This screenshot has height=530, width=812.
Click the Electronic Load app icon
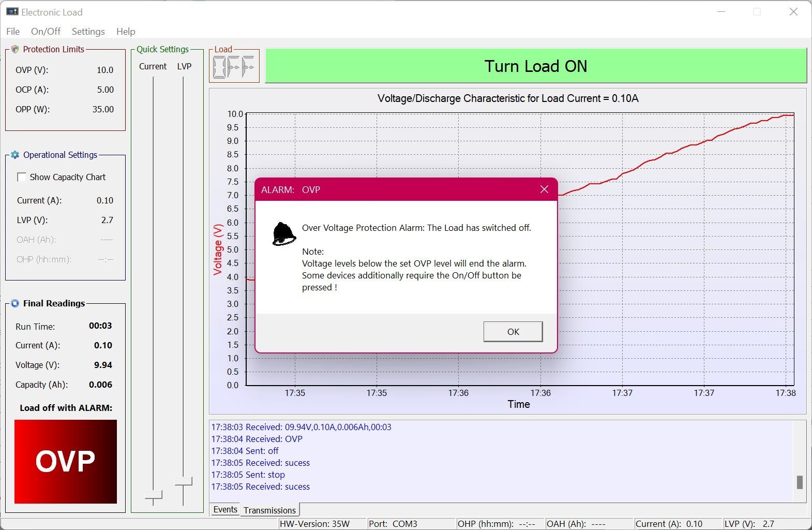tap(12, 11)
